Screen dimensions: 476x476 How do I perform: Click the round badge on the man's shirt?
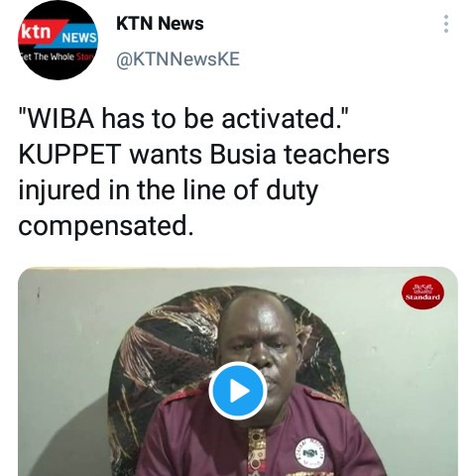(x=309, y=452)
